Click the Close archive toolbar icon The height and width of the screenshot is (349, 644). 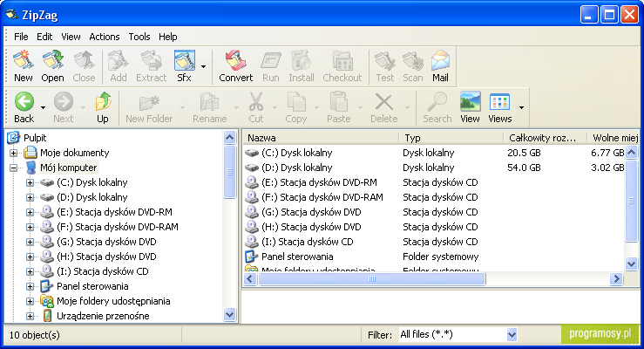(84, 61)
